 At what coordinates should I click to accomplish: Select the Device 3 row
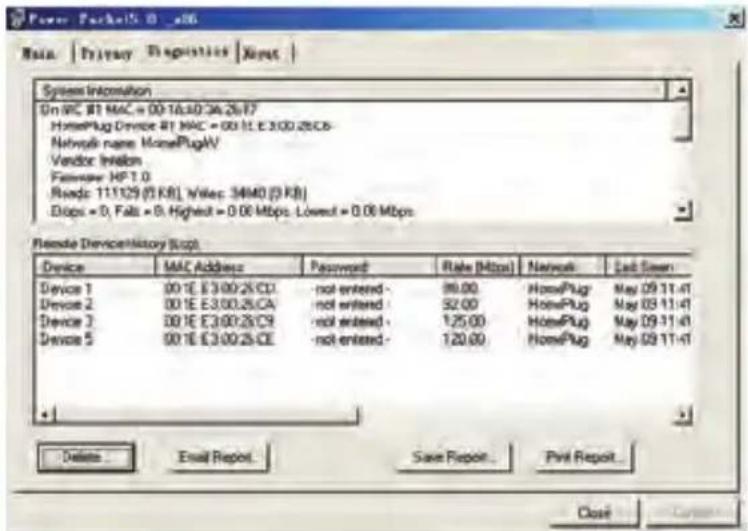(x=364, y=321)
